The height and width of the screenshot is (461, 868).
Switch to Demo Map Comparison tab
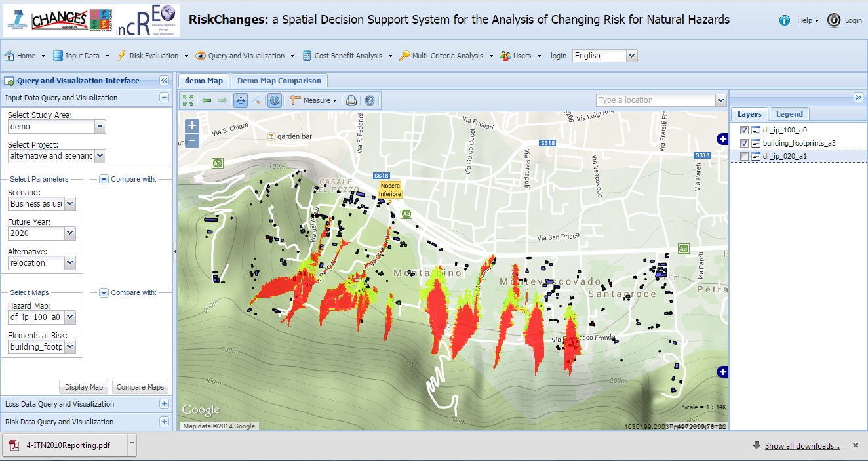(279, 81)
